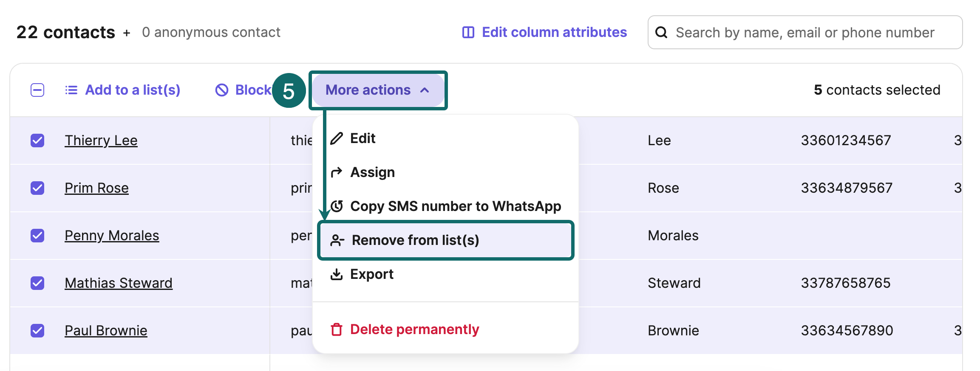Open Add to a list(s) menu

pos(123,90)
